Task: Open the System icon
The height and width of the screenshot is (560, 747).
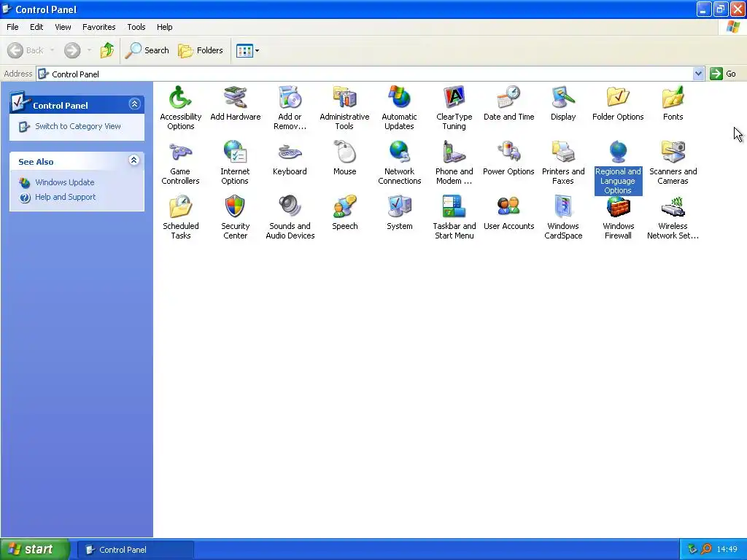Action: [399, 206]
